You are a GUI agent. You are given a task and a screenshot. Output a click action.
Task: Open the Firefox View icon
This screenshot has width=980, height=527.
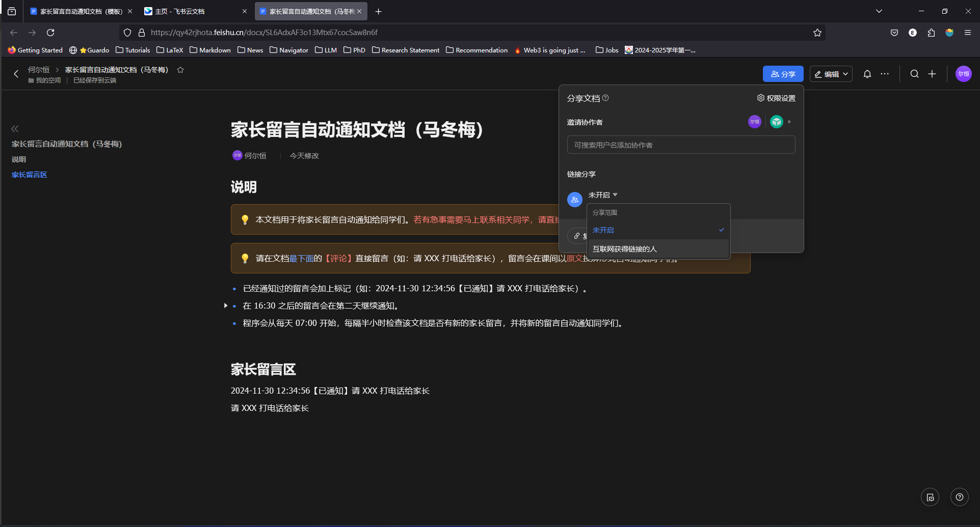click(12, 11)
